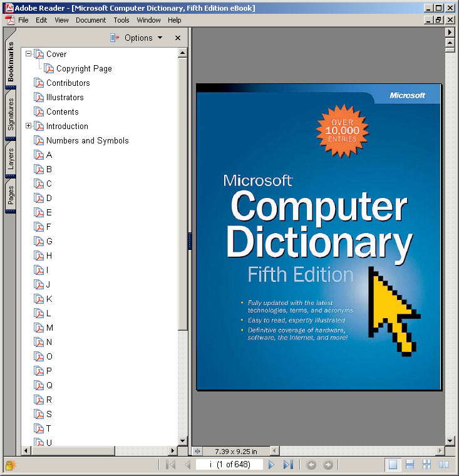The width and height of the screenshot is (459, 476).
Task: Click the Options menu icon in Bookmarks panel
Action: pos(114,38)
